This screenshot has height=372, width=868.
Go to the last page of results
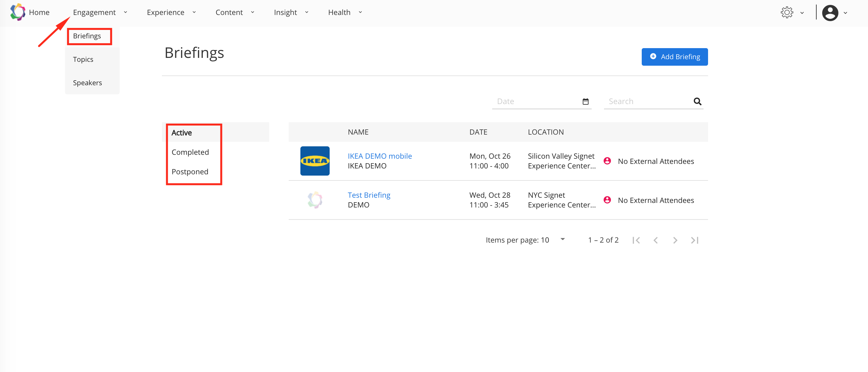(694, 240)
